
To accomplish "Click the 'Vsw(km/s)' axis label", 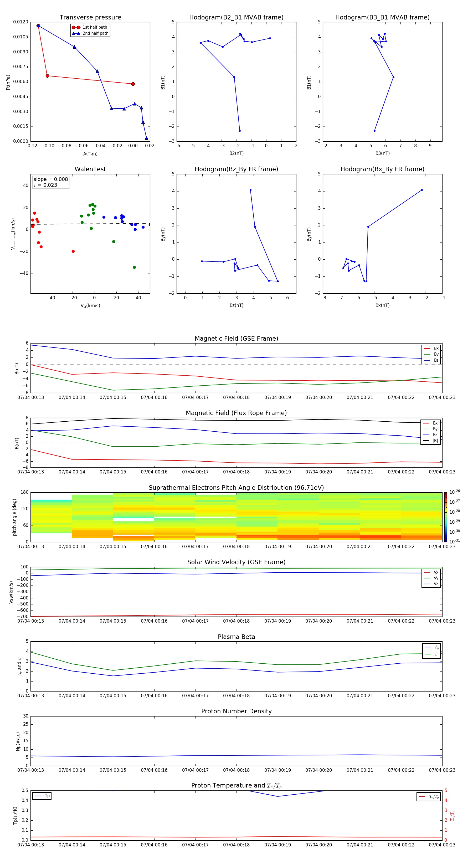I will [11, 592].
